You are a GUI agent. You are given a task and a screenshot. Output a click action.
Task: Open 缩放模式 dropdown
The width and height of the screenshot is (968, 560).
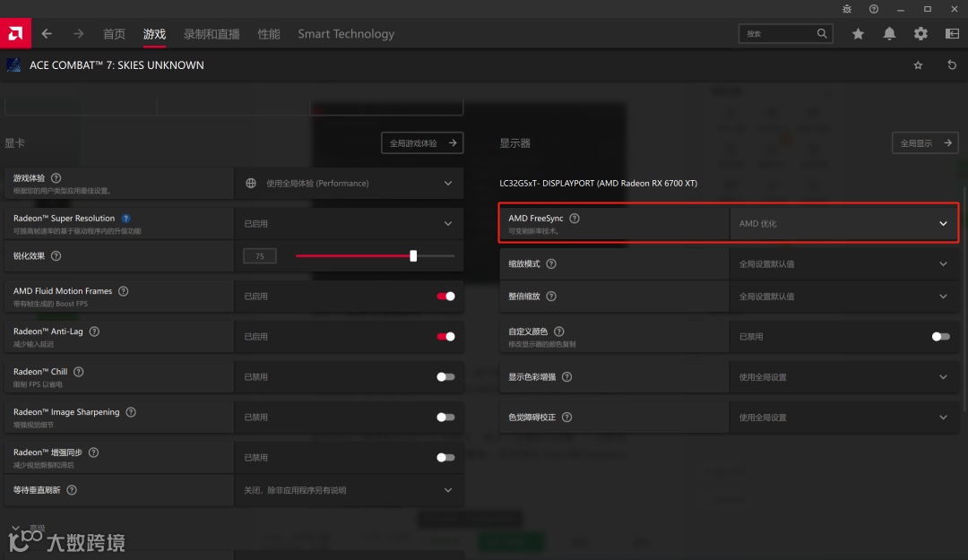coord(844,263)
